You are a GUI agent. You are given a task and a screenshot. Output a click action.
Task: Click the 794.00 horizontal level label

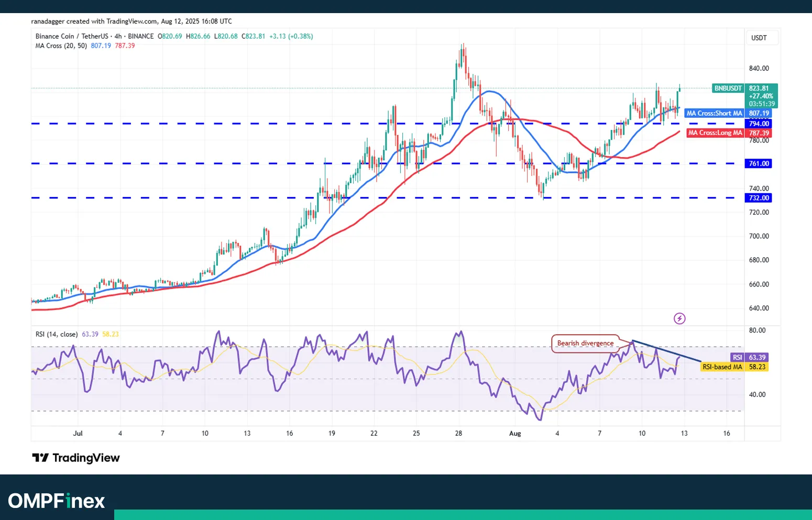759,124
